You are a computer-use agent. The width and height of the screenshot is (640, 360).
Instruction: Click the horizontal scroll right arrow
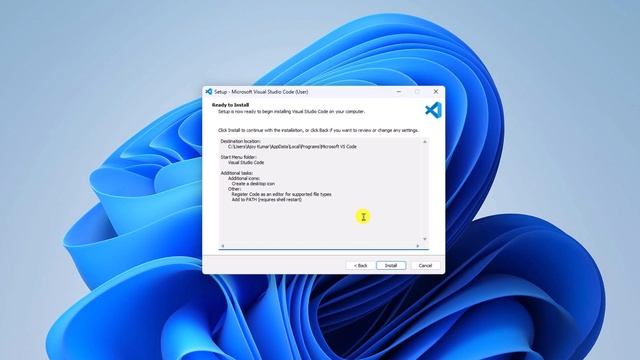click(418, 246)
